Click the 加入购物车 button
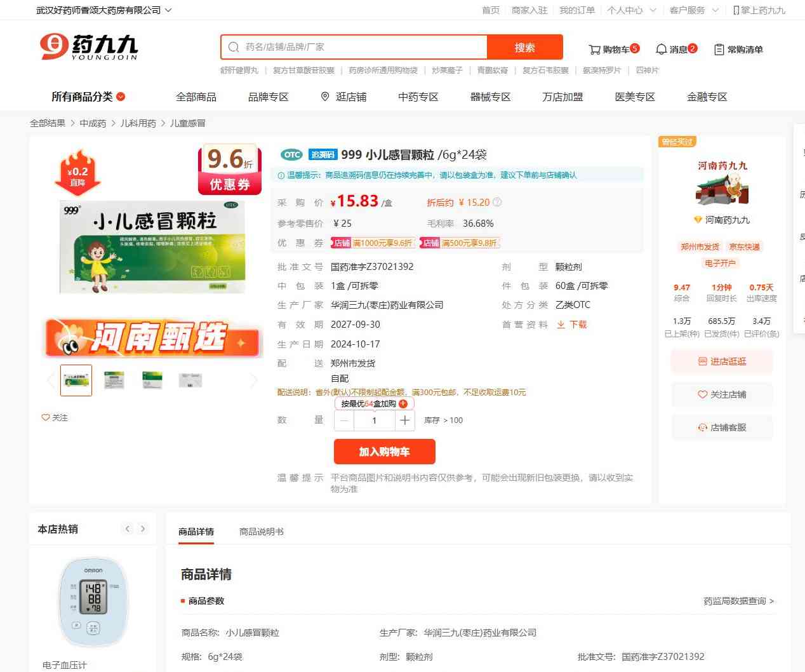 click(384, 452)
